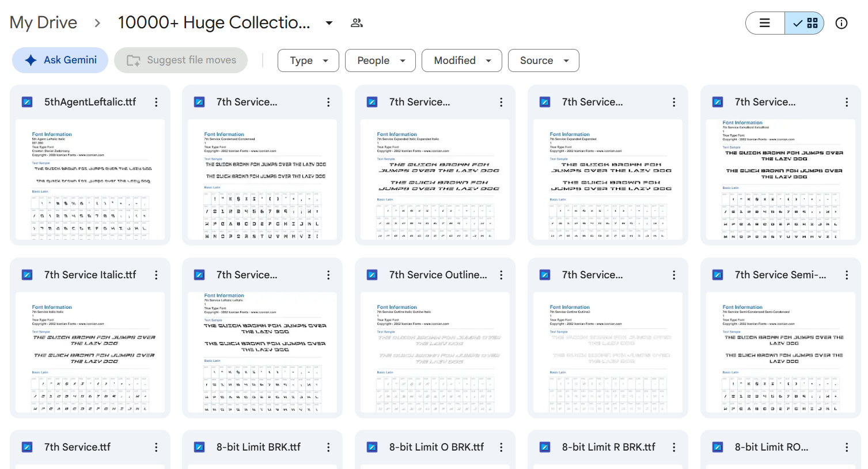Click the 8-bit Limit R BRK.ttf file name
This screenshot has width=868, height=469.
pyautogui.click(x=609, y=447)
